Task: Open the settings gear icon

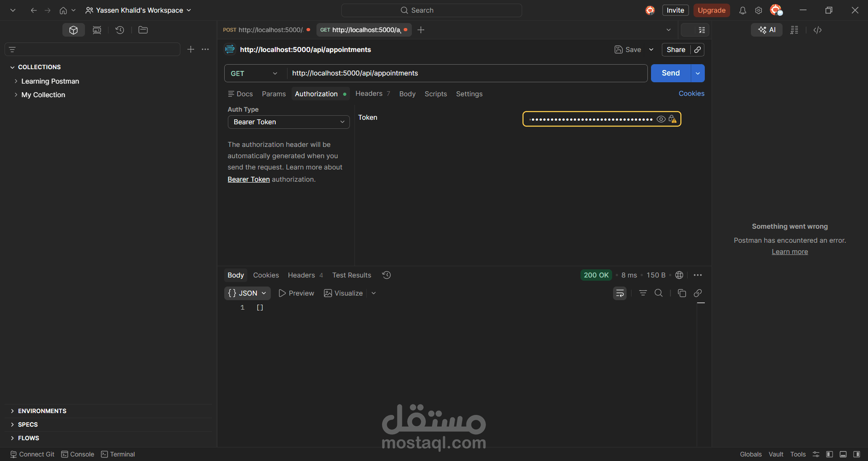Action: [759, 10]
